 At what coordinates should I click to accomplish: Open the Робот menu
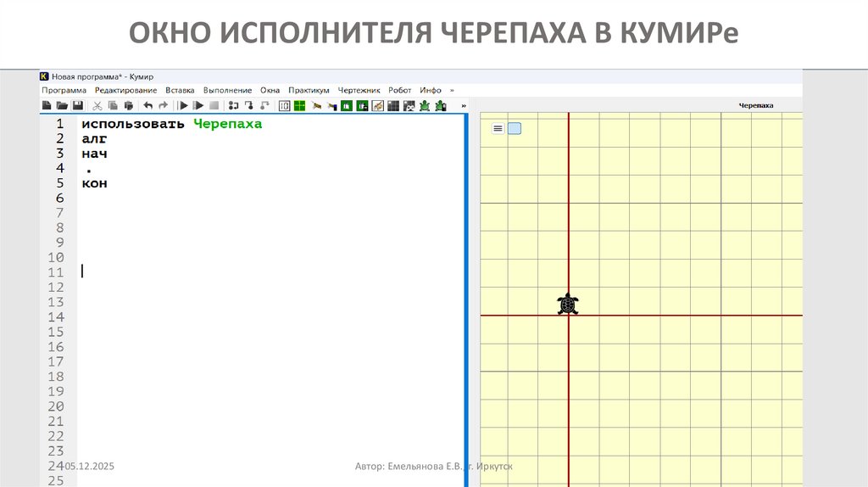point(400,90)
